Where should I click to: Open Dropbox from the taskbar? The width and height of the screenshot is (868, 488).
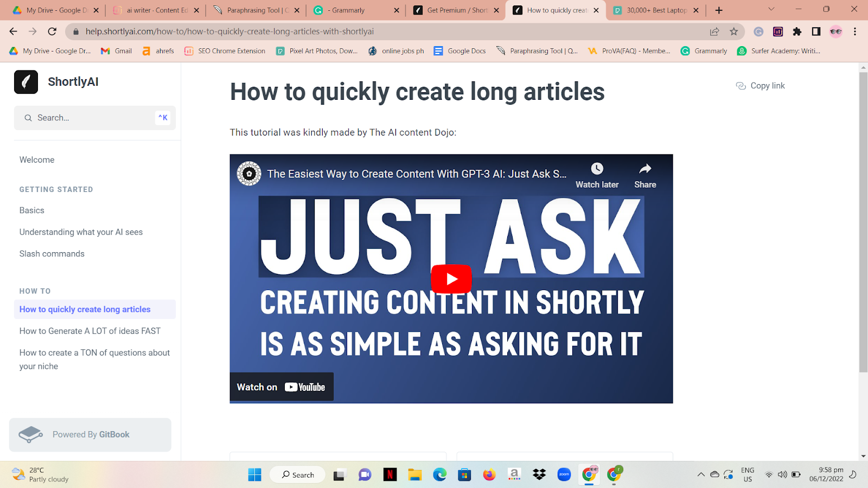539,475
